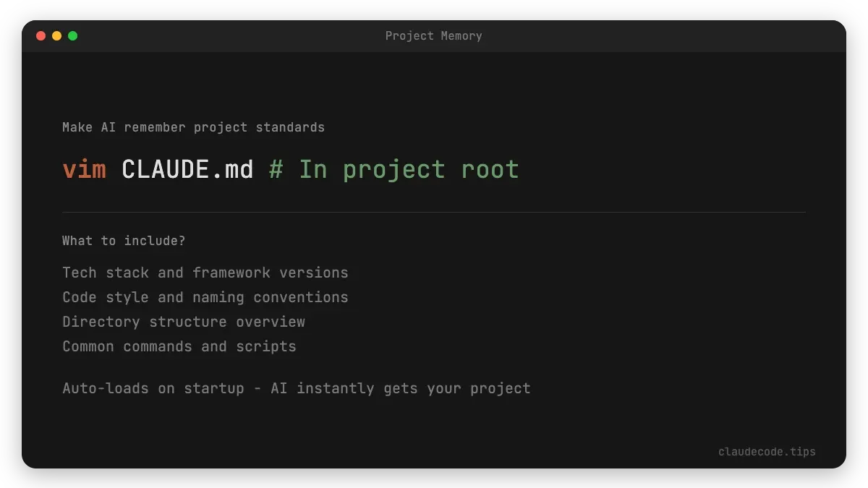The height and width of the screenshot is (488, 868).
Task: Click the hash symbol before the comment
Action: coord(276,168)
